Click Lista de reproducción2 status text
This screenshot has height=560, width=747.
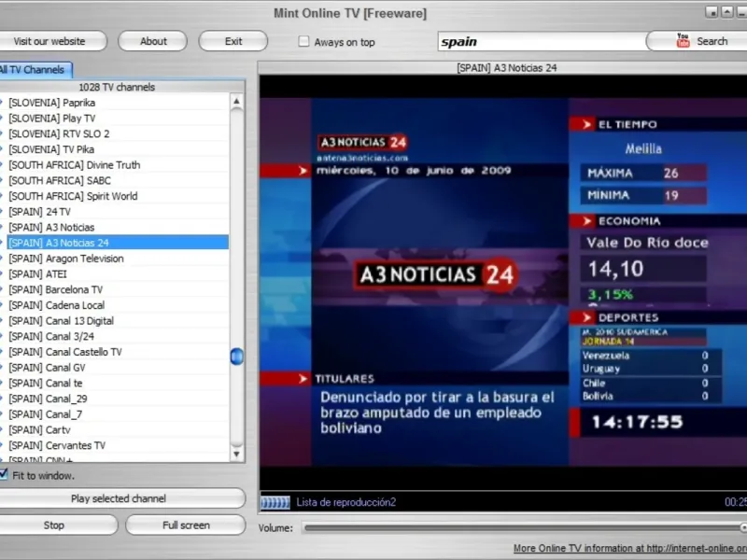point(345,502)
